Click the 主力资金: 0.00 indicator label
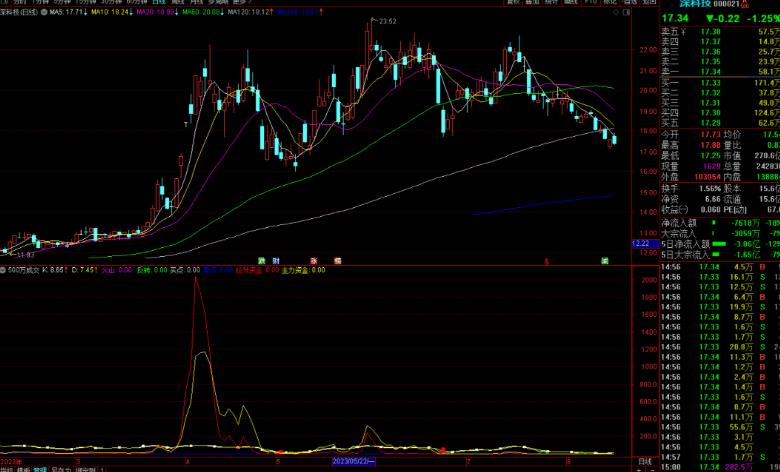 303,270
